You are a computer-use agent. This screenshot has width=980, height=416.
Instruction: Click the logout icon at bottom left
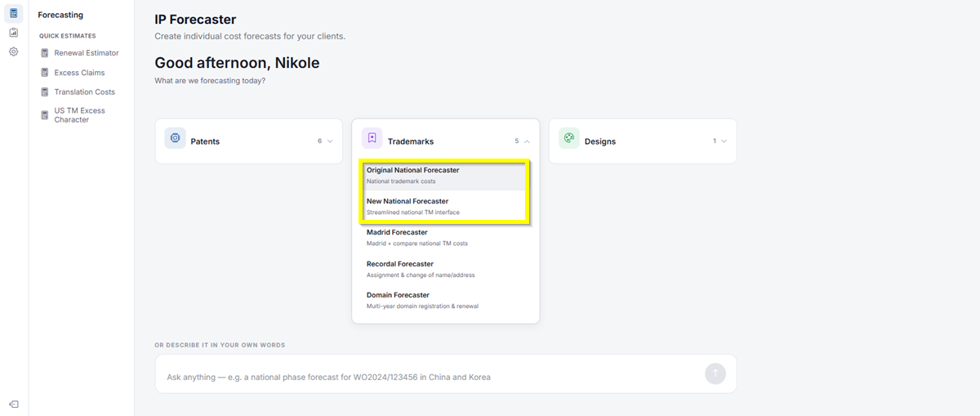pos(14,405)
